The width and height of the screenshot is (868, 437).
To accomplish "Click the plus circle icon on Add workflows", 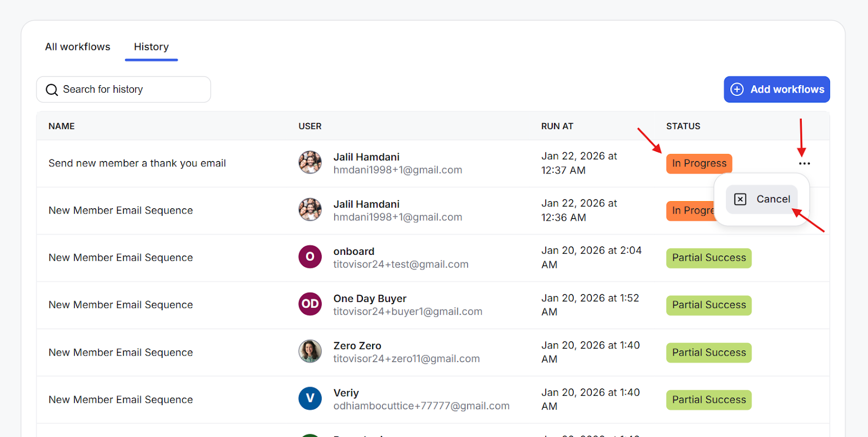I will pyautogui.click(x=737, y=89).
